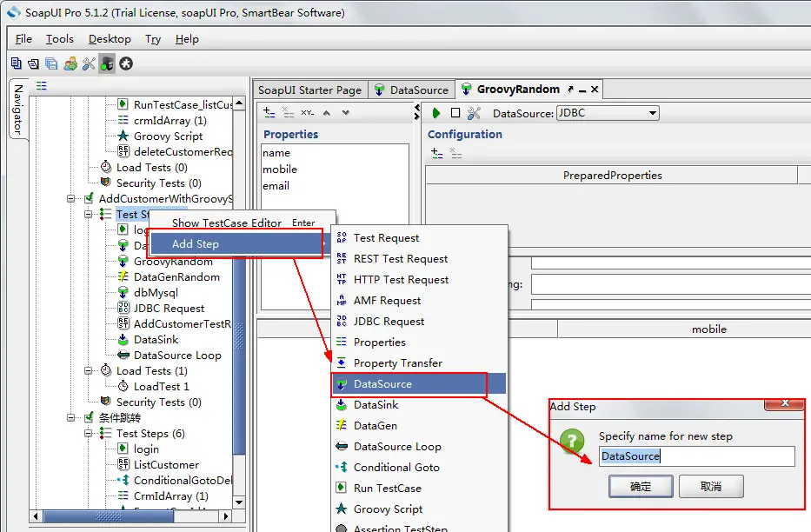
Task: Collapse the AddCustomerWithGroovy test case node
Action: pyautogui.click(x=71, y=199)
